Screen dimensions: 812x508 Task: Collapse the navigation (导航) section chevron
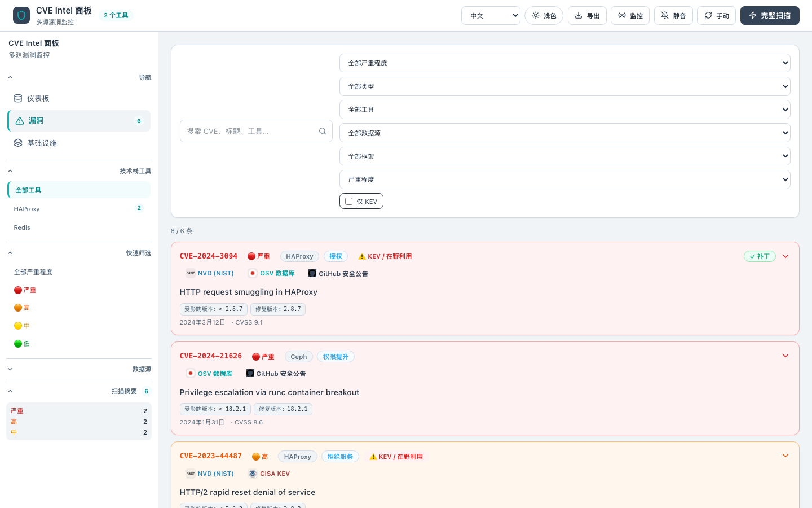10,77
